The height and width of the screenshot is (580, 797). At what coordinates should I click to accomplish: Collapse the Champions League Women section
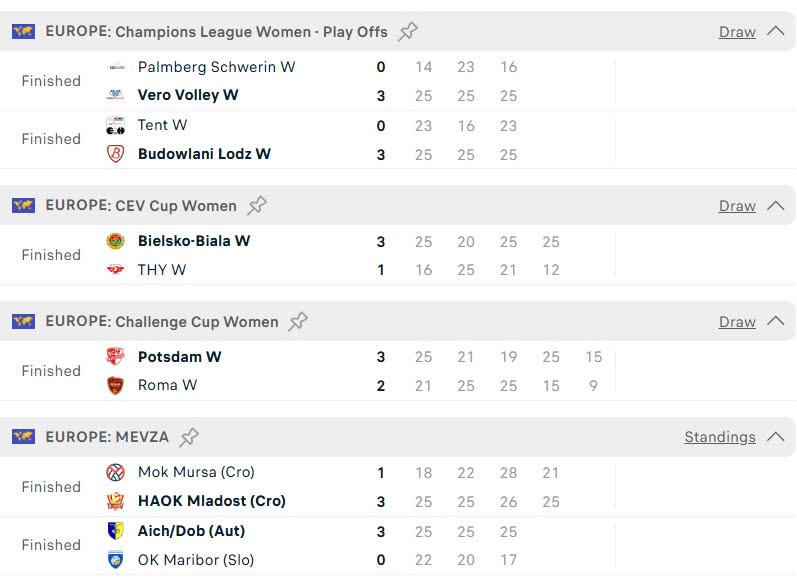[x=776, y=32]
